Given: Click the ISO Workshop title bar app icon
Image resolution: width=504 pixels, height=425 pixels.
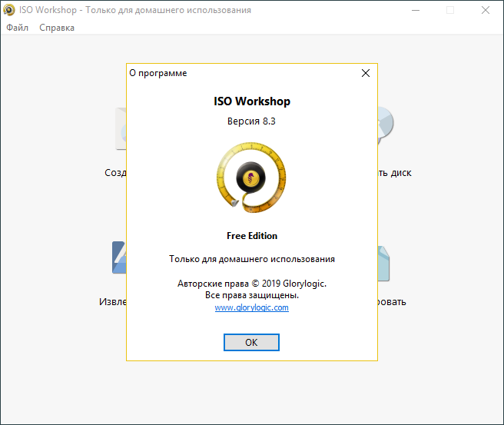Looking at the screenshot, I should pyautogui.click(x=9, y=10).
